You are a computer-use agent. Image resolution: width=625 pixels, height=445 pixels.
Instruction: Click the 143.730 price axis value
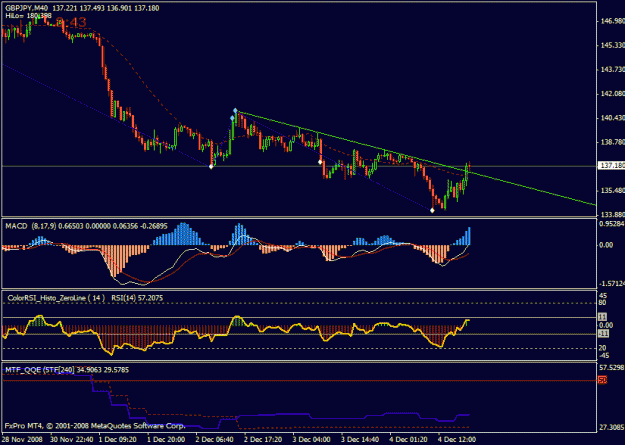click(x=612, y=70)
